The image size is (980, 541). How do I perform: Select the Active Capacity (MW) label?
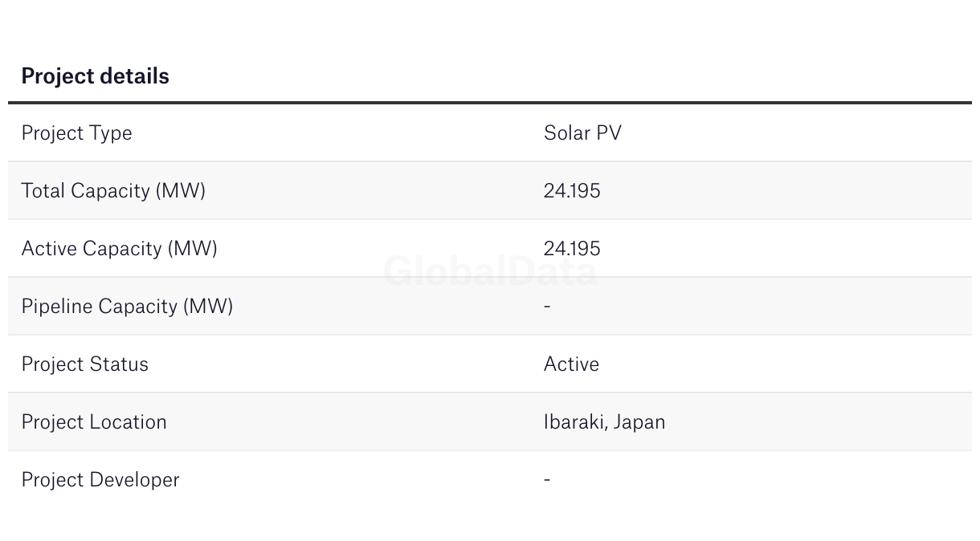119,249
